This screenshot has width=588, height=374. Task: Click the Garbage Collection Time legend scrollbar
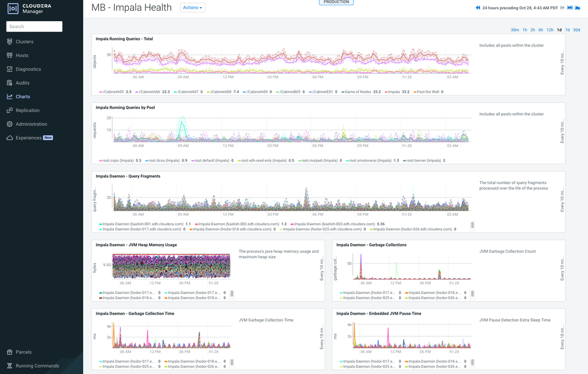pos(232,362)
